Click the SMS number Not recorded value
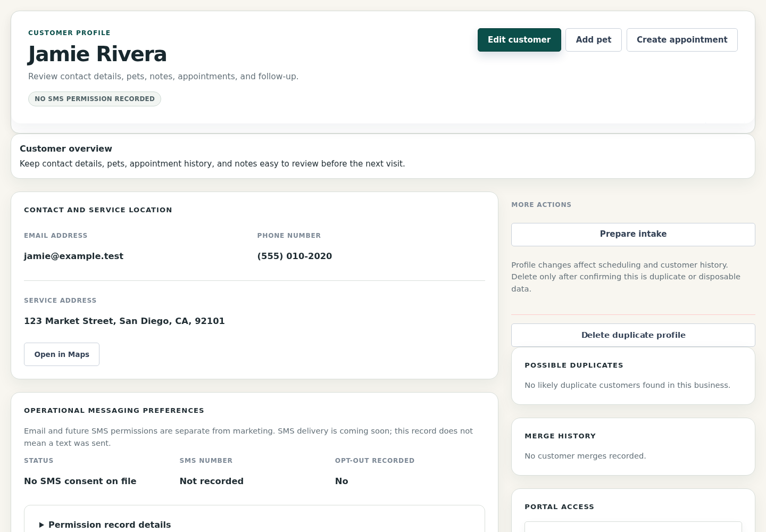The height and width of the screenshot is (532, 766). [212, 481]
